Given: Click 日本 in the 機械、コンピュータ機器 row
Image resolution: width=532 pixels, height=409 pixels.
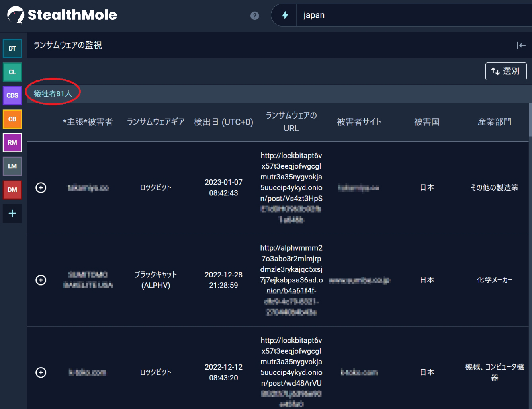Looking at the screenshot, I should point(427,372).
